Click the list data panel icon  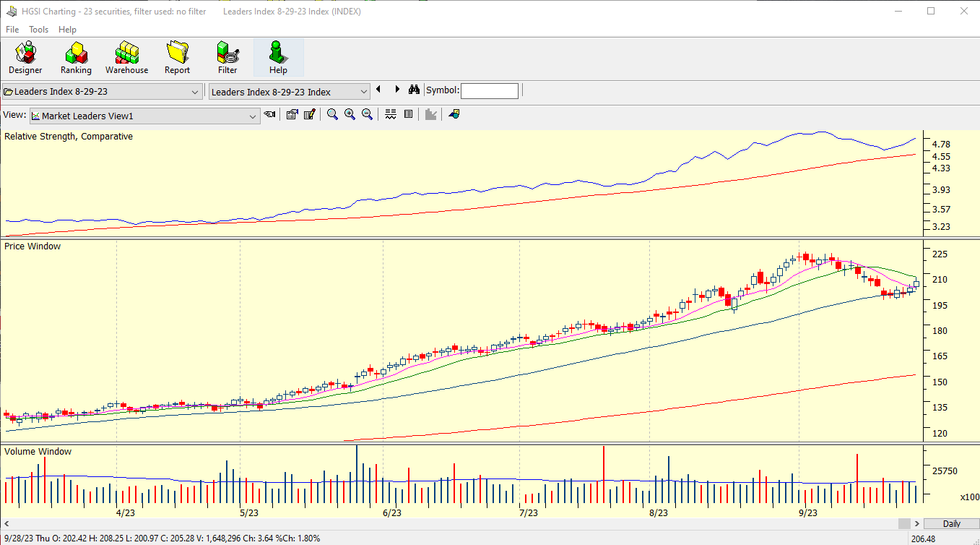click(408, 114)
